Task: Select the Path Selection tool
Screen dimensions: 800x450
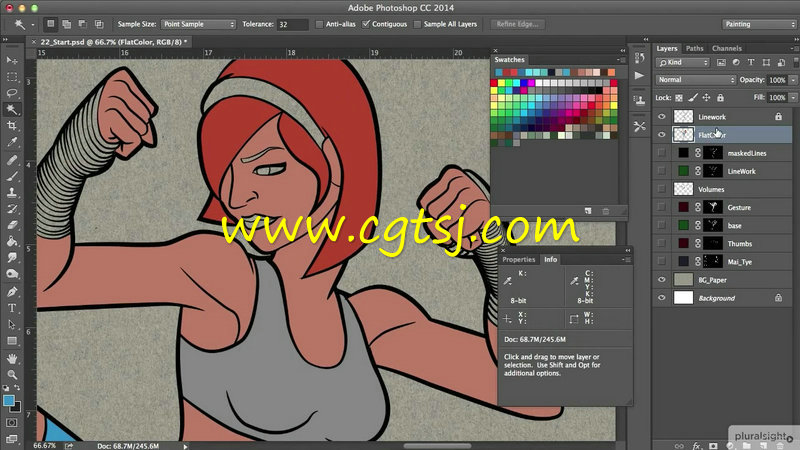Action: 12,324
